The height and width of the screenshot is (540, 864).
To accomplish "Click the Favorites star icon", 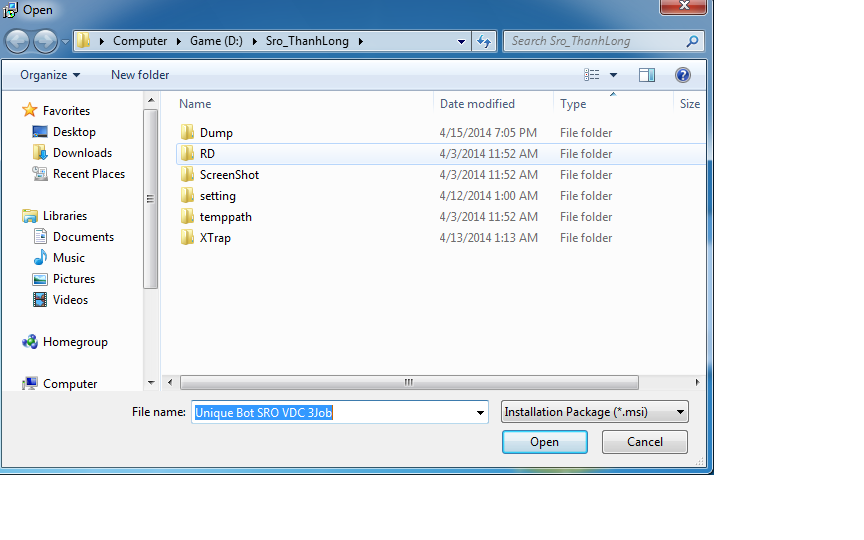I will pyautogui.click(x=29, y=110).
